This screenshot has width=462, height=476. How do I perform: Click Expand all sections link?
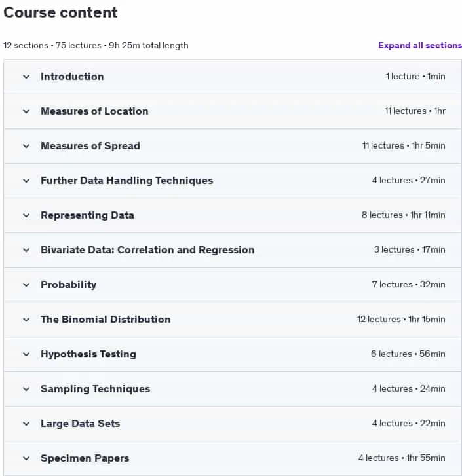coord(420,45)
